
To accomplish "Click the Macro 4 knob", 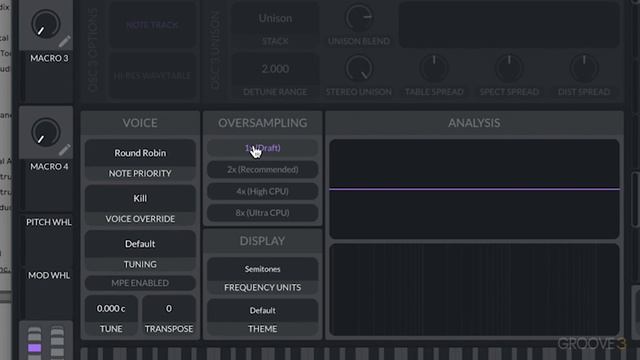I will 46,132.
